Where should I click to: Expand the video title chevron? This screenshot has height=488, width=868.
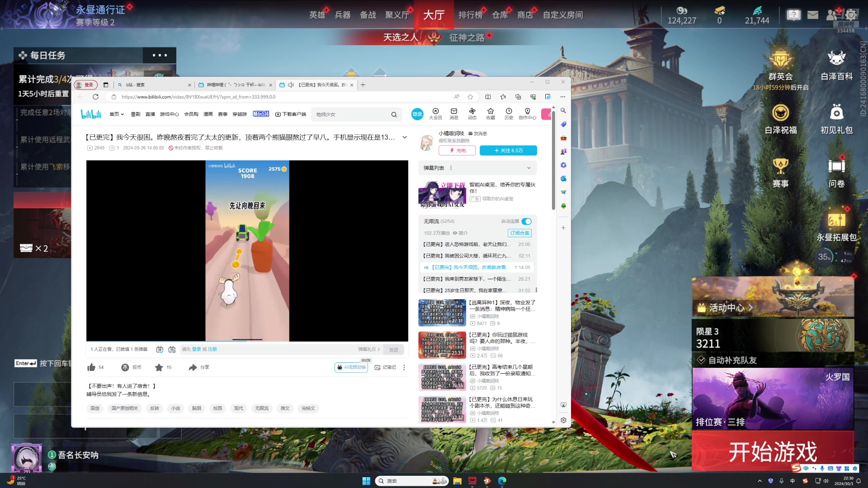tap(405, 137)
